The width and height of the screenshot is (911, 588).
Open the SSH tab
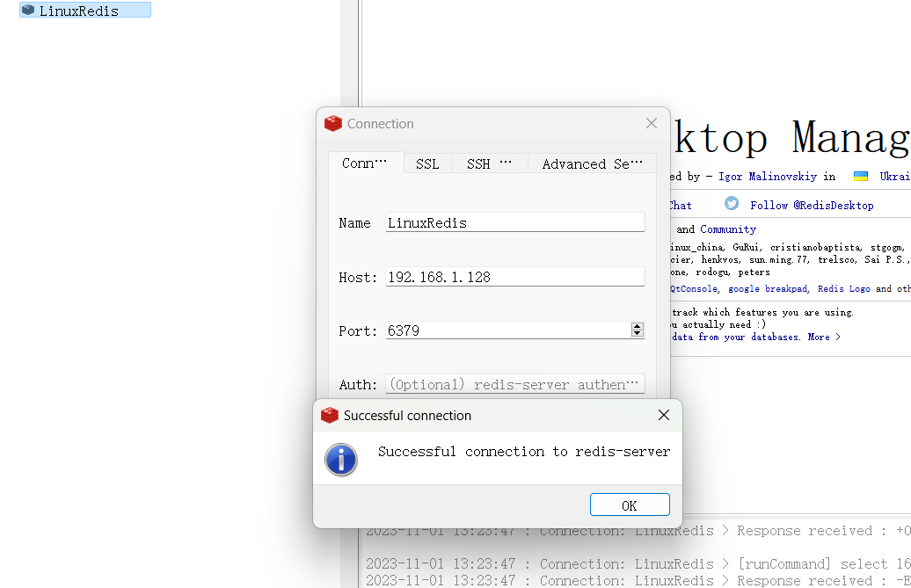click(x=490, y=164)
